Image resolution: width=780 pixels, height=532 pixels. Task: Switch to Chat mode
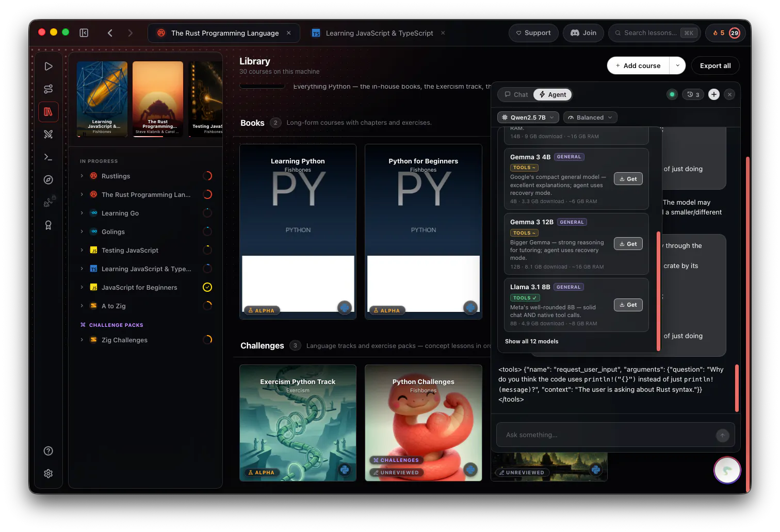pyautogui.click(x=516, y=95)
